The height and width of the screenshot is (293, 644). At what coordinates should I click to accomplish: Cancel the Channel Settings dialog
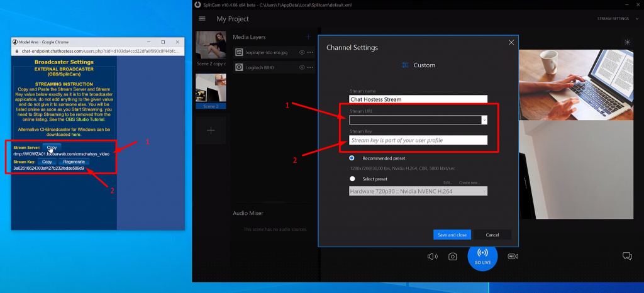coord(492,235)
